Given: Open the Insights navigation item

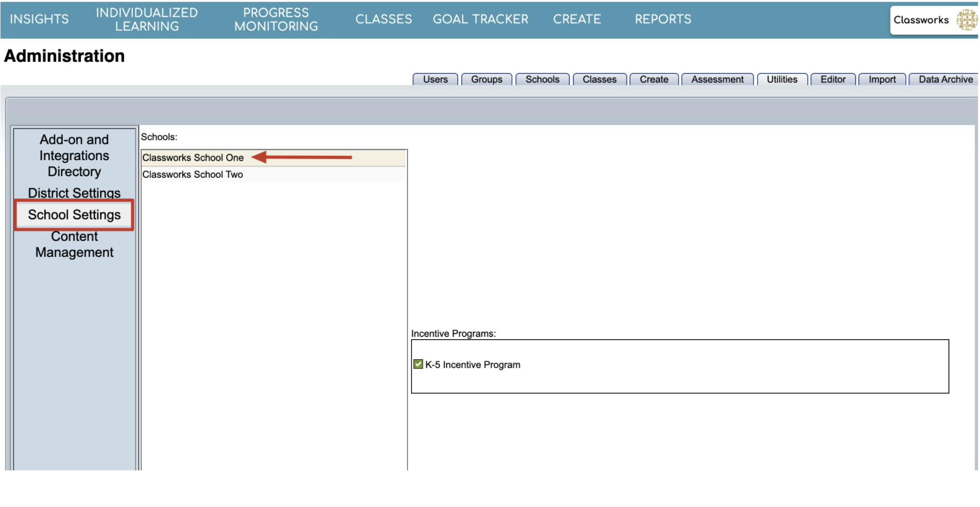Looking at the screenshot, I should click(x=39, y=19).
